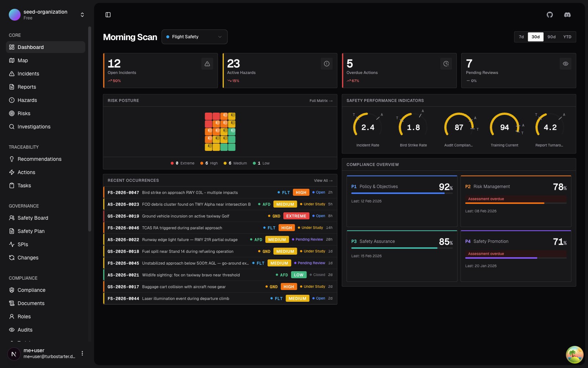The height and width of the screenshot is (368, 588).
Task: Click the Investigations magnifier icon
Action: pos(12,127)
